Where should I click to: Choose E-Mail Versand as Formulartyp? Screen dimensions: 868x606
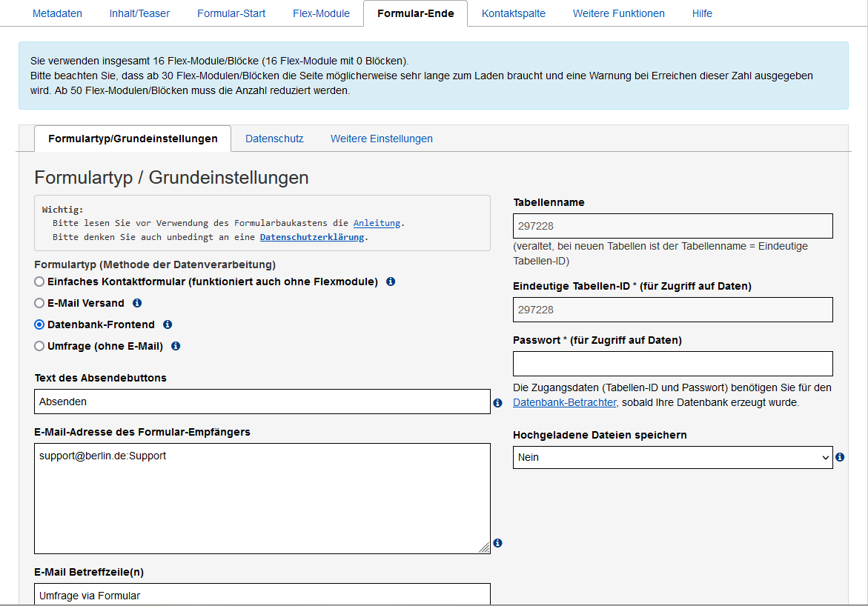(x=38, y=303)
